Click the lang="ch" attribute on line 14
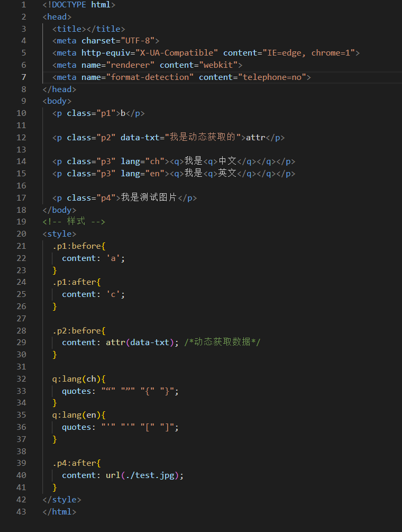 pyautogui.click(x=142, y=161)
